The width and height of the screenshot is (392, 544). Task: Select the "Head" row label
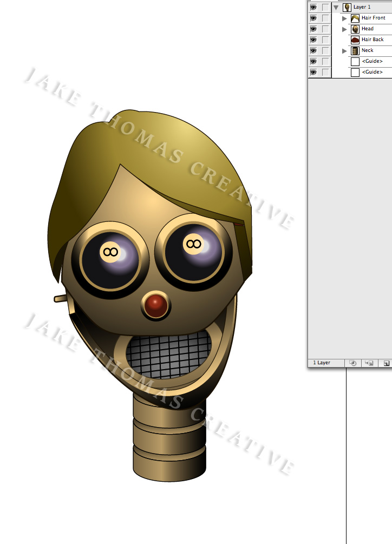click(x=368, y=29)
